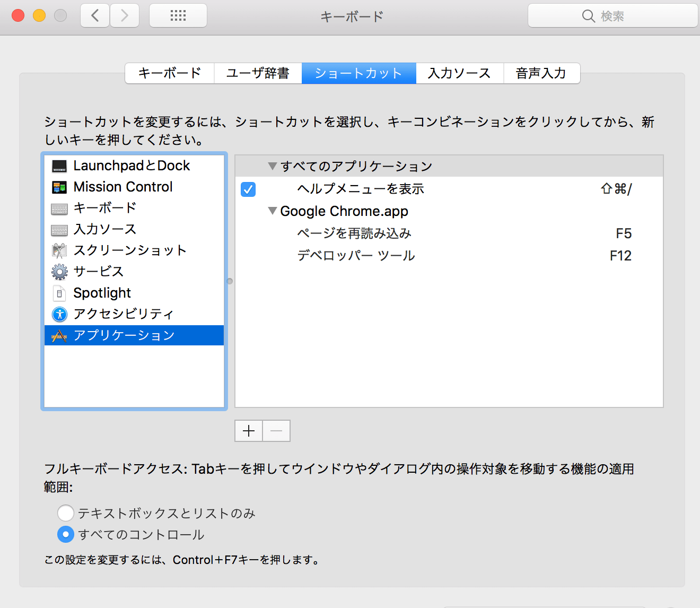
Task: Select アプリケーション category
Action: click(134, 335)
